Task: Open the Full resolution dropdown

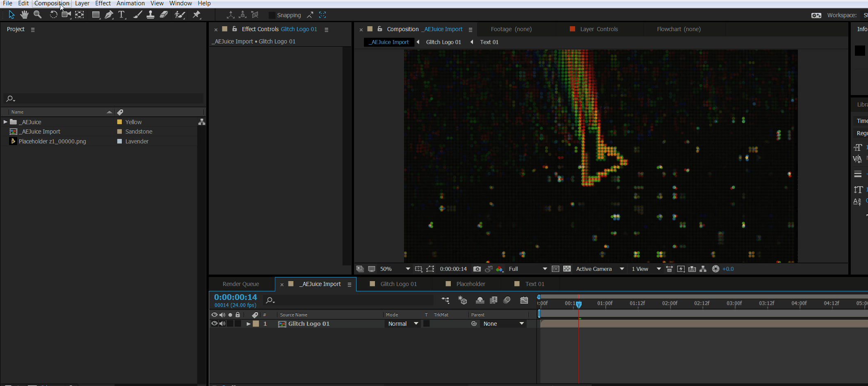Action: (x=528, y=269)
